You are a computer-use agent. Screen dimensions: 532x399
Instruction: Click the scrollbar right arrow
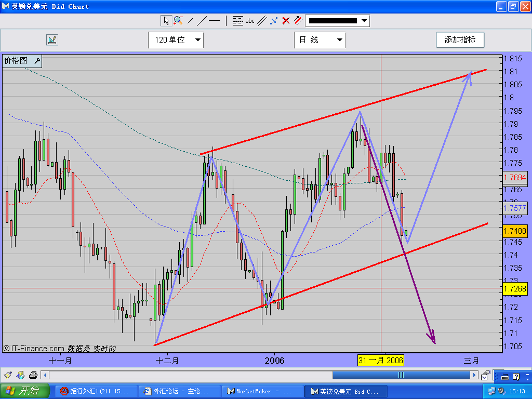tap(474, 375)
